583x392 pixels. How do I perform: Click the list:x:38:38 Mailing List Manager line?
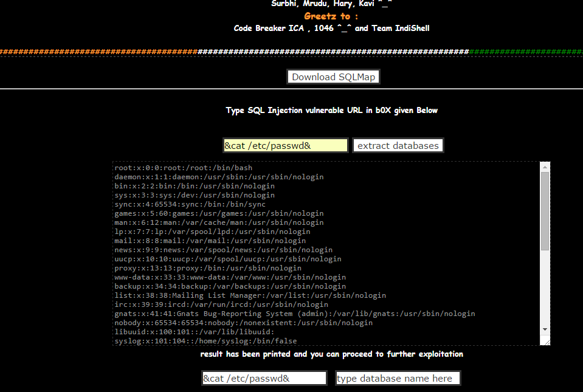click(x=250, y=295)
